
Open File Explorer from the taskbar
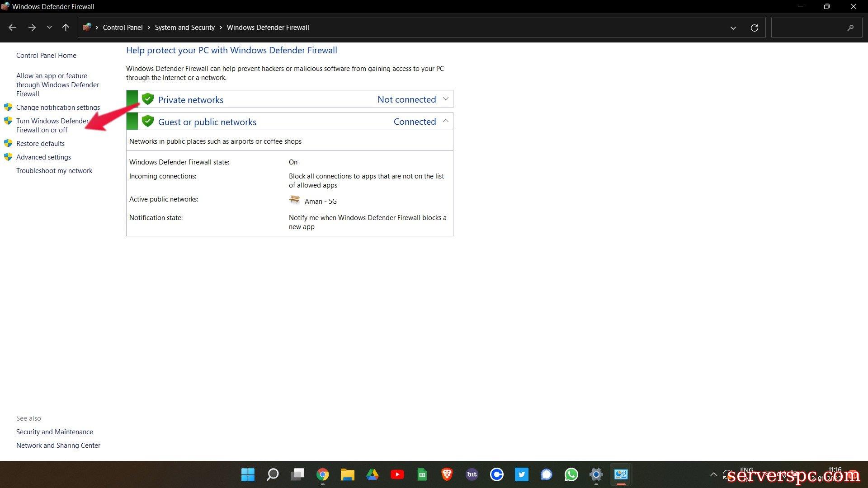(x=347, y=474)
